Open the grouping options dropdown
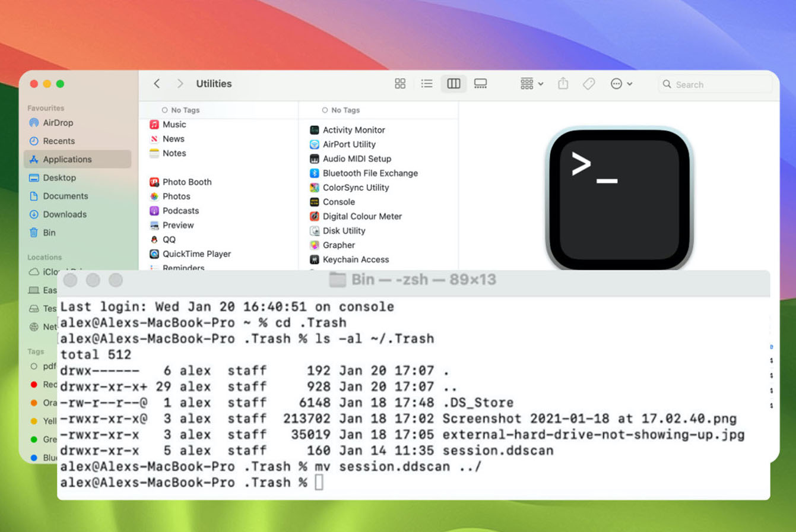This screenshot has height=532, width=796. (x=530, y=84)
